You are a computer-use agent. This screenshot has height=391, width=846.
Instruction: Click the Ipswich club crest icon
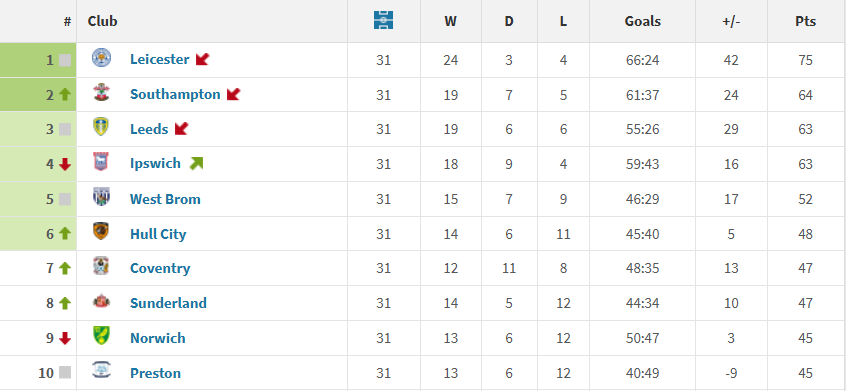click(x=101, y=162)
